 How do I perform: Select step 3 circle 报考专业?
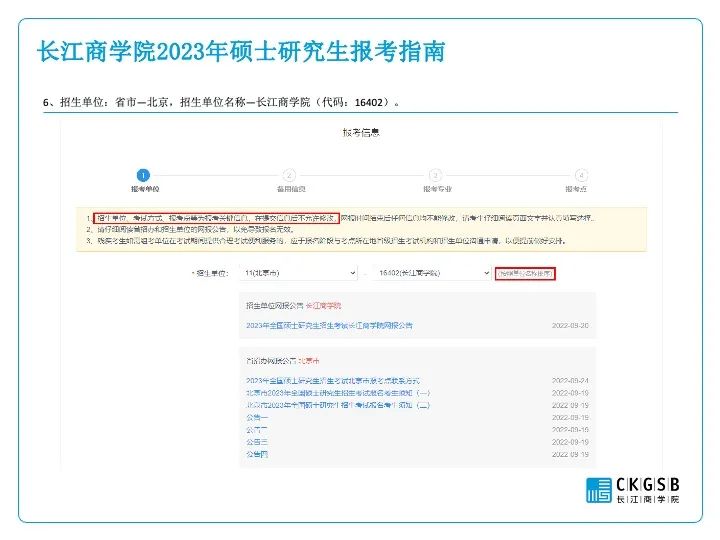coord(435,175)
